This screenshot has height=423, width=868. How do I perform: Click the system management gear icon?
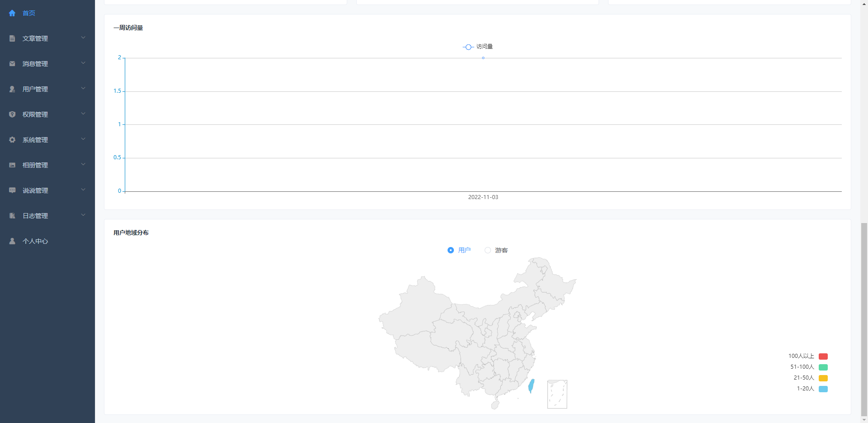point(12,140)
